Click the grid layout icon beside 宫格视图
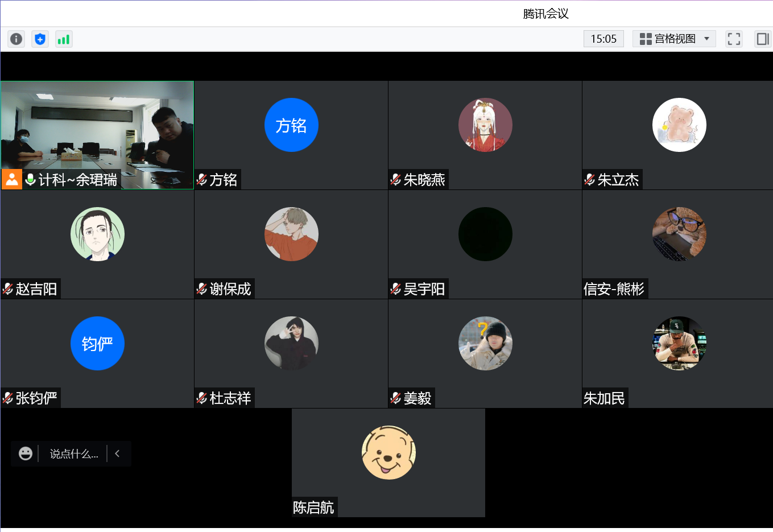Screen dimensions: 773x532 pyautogui.click(x=646, y=39)
